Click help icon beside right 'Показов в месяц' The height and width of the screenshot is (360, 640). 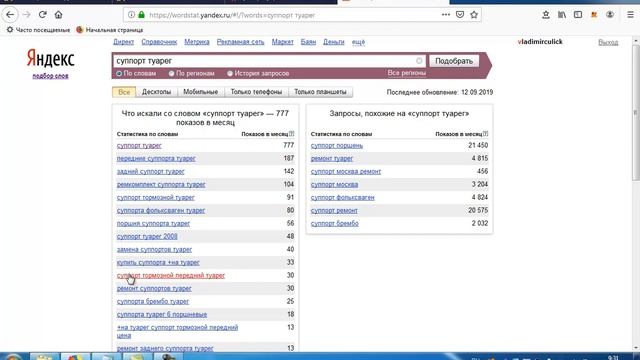pos(485,133)
